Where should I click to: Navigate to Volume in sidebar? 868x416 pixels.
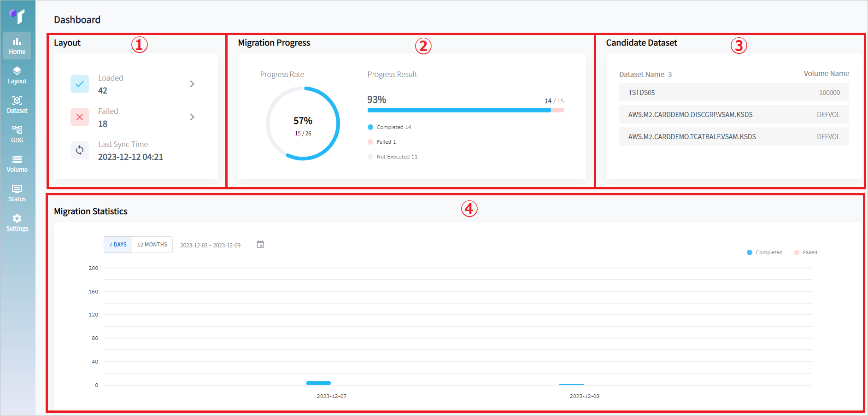click(x=17, y=164)
